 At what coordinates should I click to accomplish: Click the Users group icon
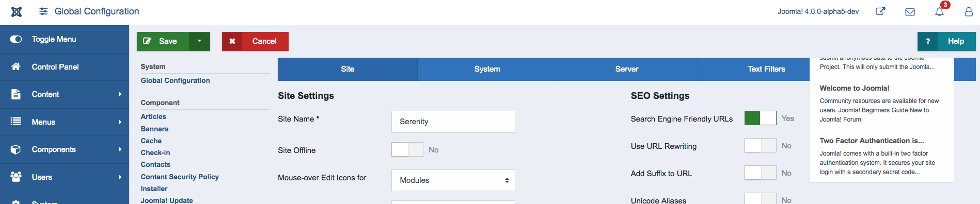16,177
